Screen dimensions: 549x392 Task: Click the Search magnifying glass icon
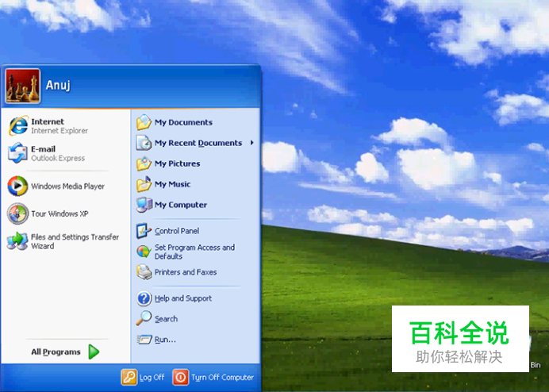pos(144,318)
